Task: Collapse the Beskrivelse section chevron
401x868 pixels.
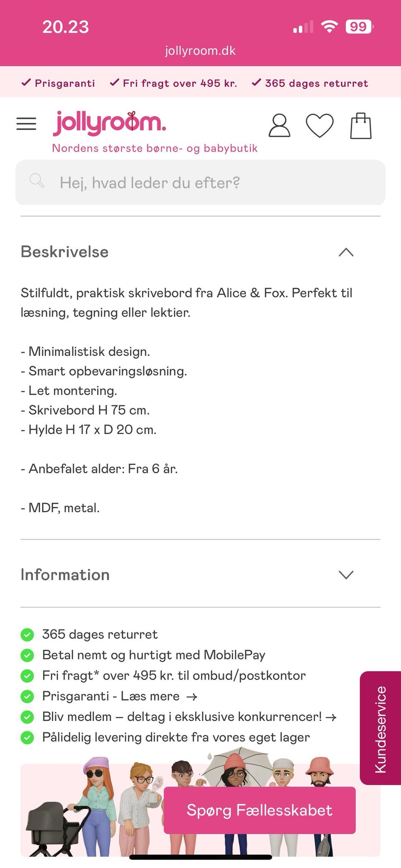Action: (x=346, y=252)
